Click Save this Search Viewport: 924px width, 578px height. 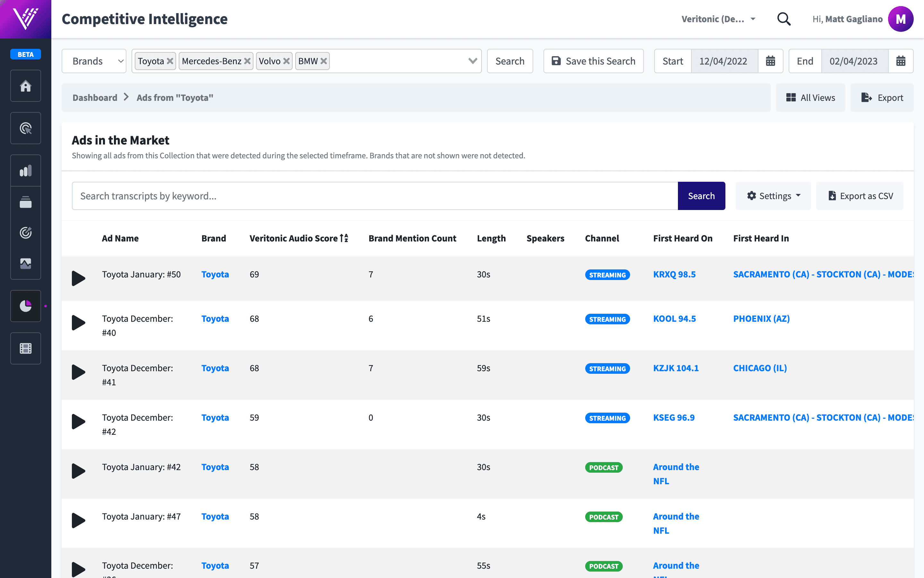point(593,61)
